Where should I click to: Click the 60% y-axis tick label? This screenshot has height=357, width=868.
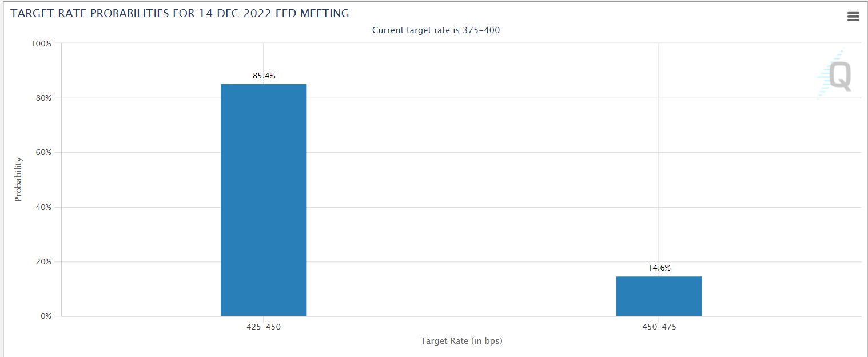(43, 153)
